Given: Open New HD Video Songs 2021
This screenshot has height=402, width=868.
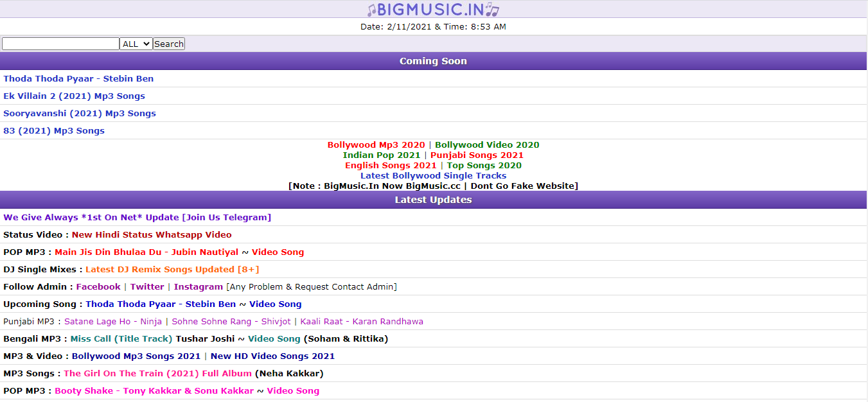Looking at the screenshot, I should (x=272, y=356).
